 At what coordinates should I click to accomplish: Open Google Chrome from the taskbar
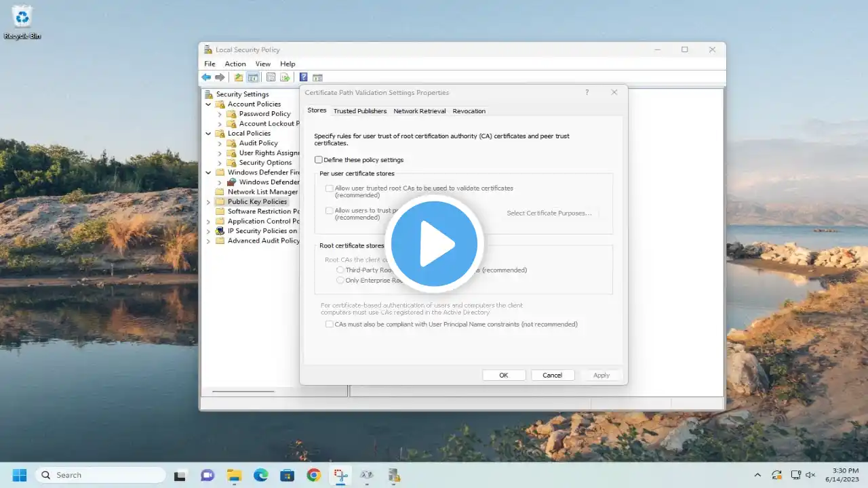313,475
